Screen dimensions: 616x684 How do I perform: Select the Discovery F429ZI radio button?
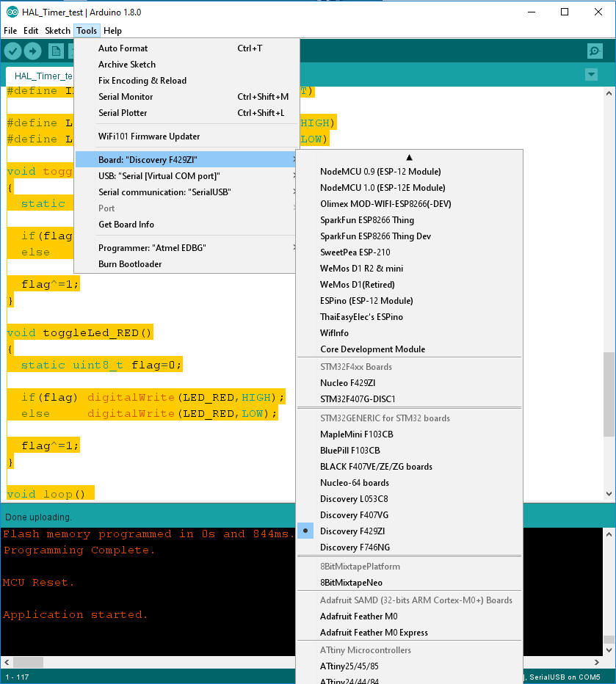coord(305,531)
